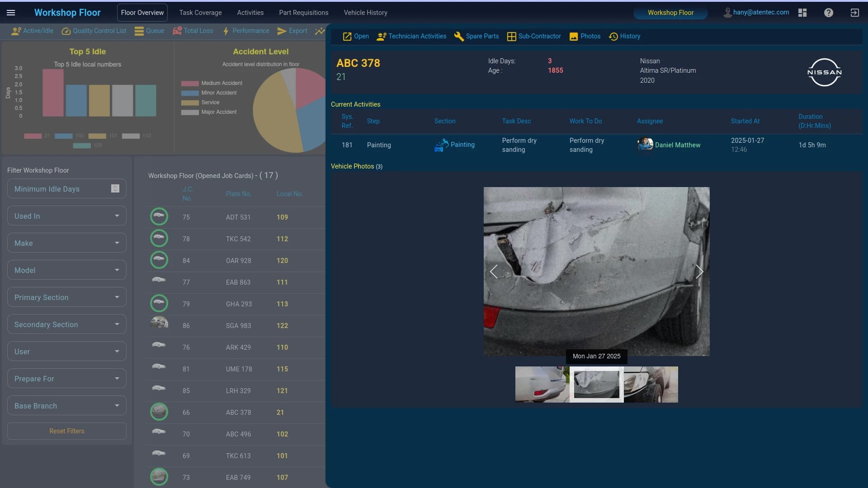Expand the Secondary Section dropdown
Viewport: 868px width, 488px height.
click(x=67, y=324)
